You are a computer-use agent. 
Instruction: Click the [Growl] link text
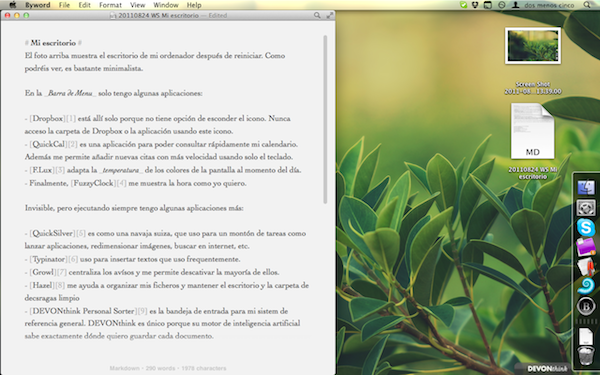[x=43, y=272]
